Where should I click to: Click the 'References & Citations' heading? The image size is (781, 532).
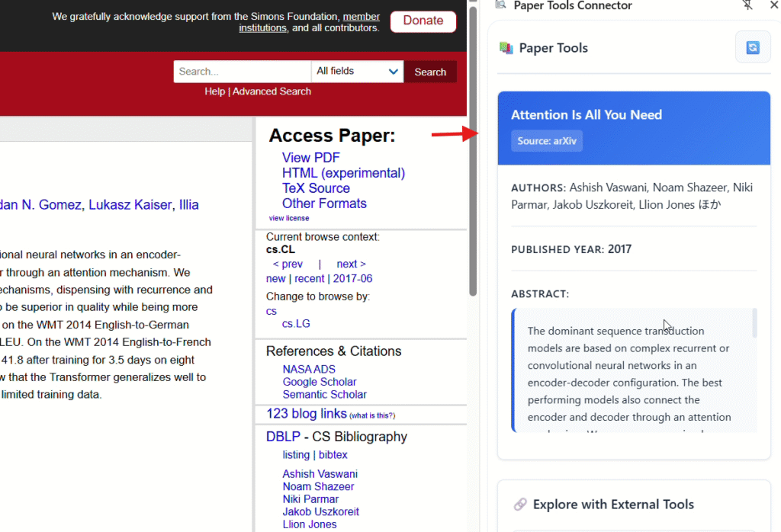point(333,351)
